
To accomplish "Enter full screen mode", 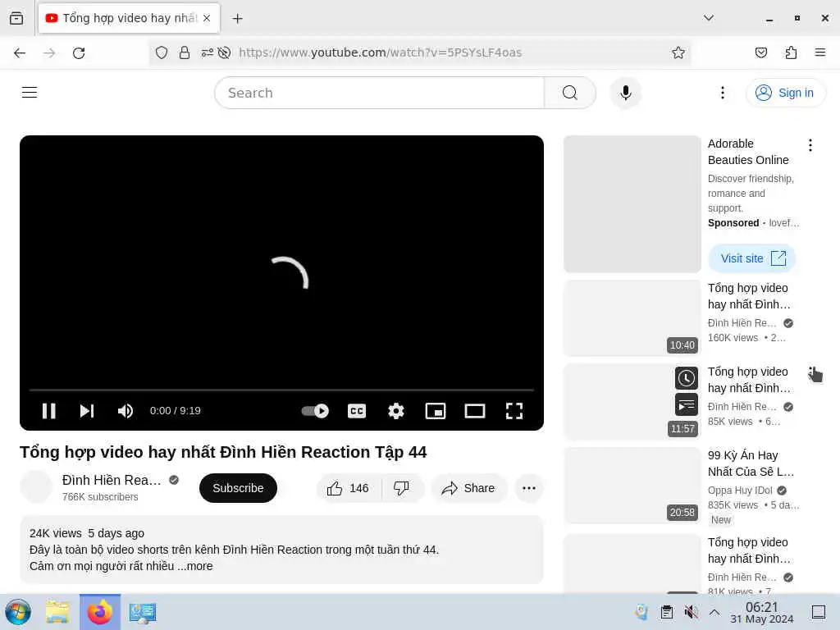I will [x=514, y=411].
